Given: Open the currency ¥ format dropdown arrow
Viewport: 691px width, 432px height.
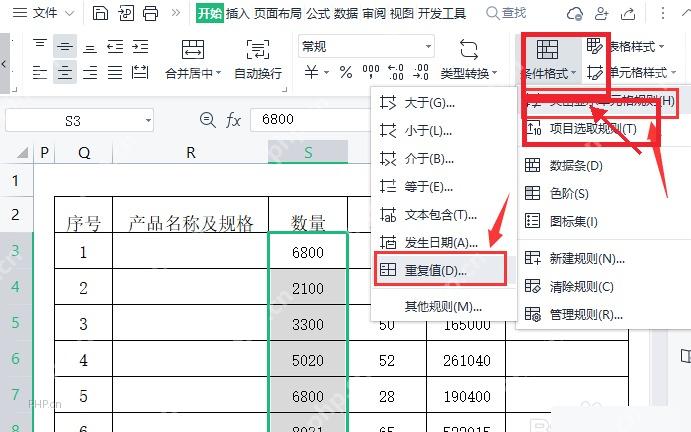Looking at the screenshot, I should coord(327,72).
